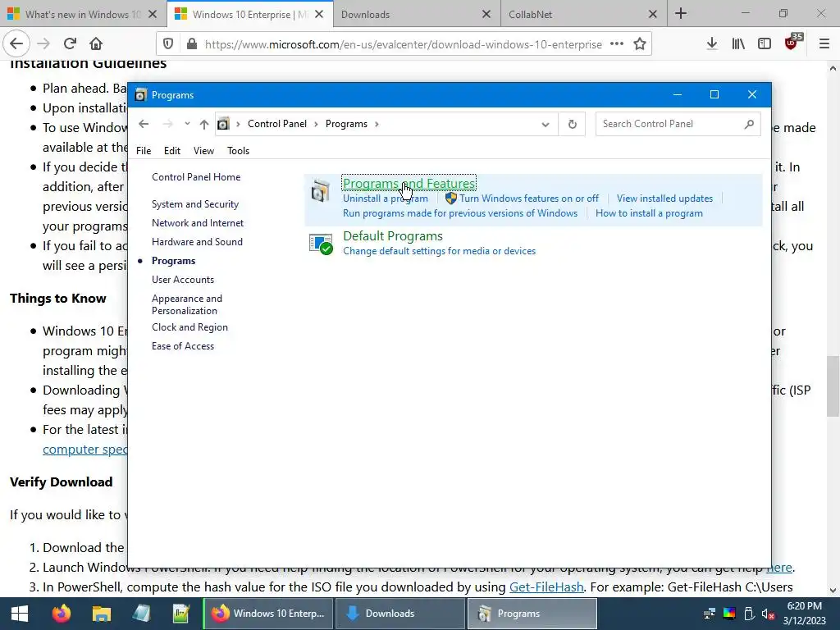Open Firefox hamburger menu
Image resolution: width=840 pixels, height=630 pixels.
tap(824, 43)
